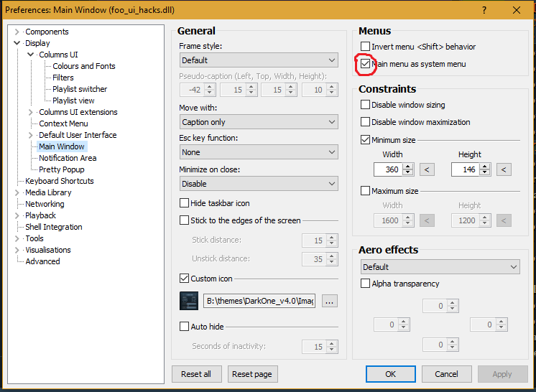Decrease minimum Height with spinner down arrow
The image size is (536, 392).
pos(485,173)
